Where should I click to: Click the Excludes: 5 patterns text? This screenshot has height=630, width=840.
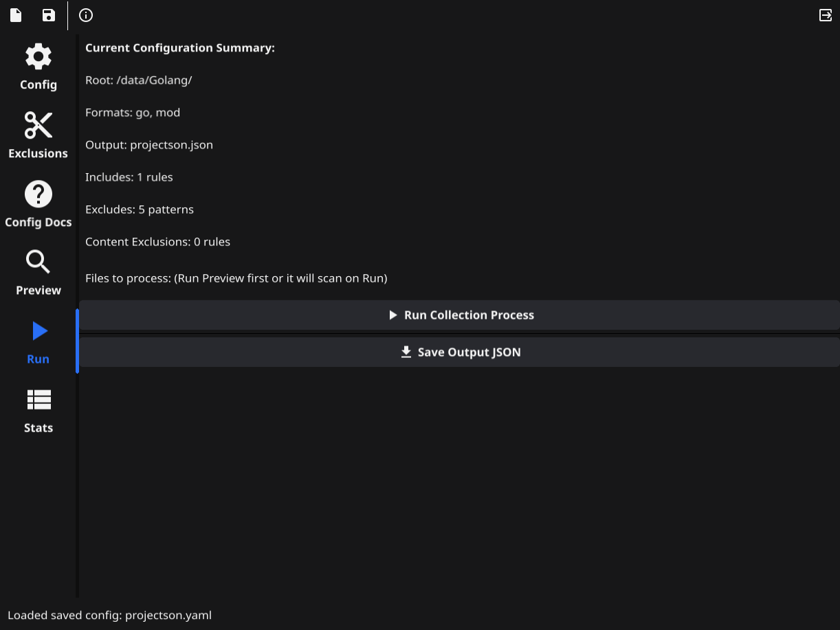[140, 210]
